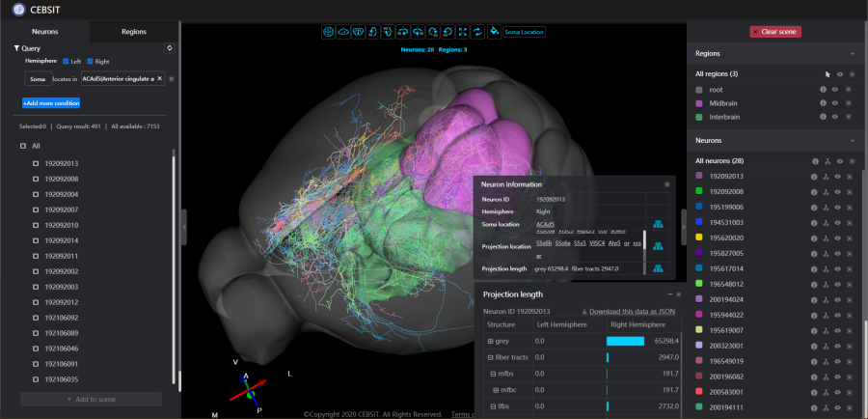
Task: Check the box for neuron 192092004
Action: (x=36, y=194)
